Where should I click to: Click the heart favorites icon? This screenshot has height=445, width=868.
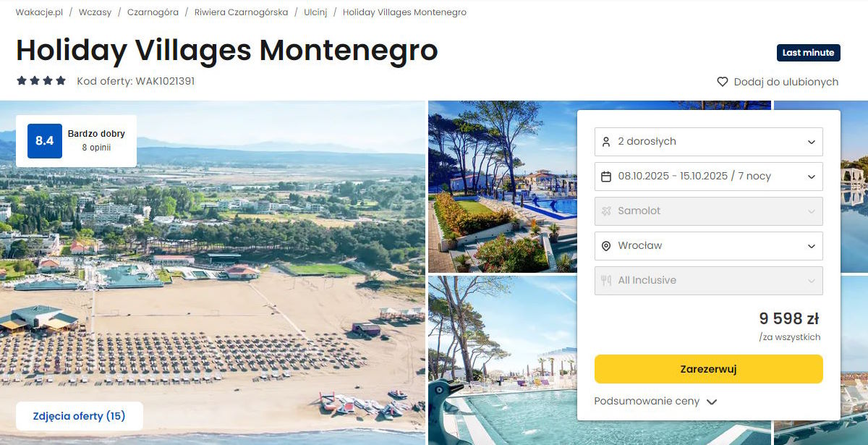tap(722, 82)
